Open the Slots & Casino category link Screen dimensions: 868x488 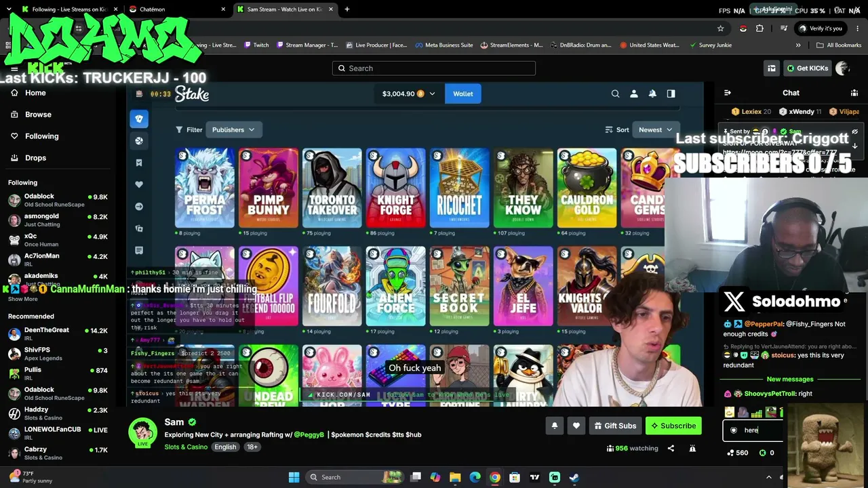coord(186,447)
